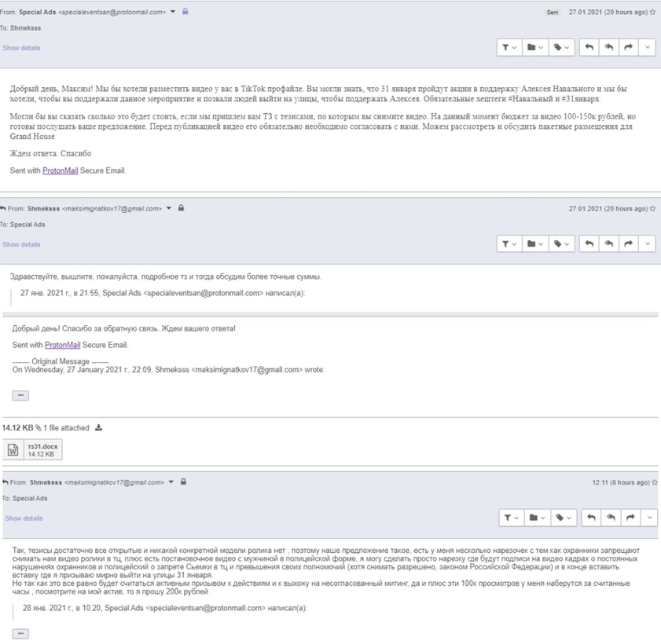Forward the first message from Special Ads
The width and height of the screenshot is (661, 644).
coord(628,47)
